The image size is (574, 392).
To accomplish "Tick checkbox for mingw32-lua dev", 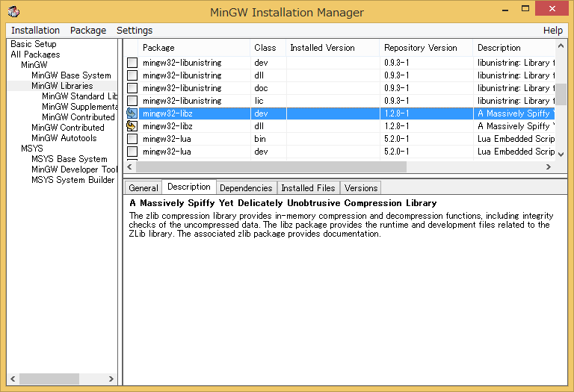I will 132,152.
